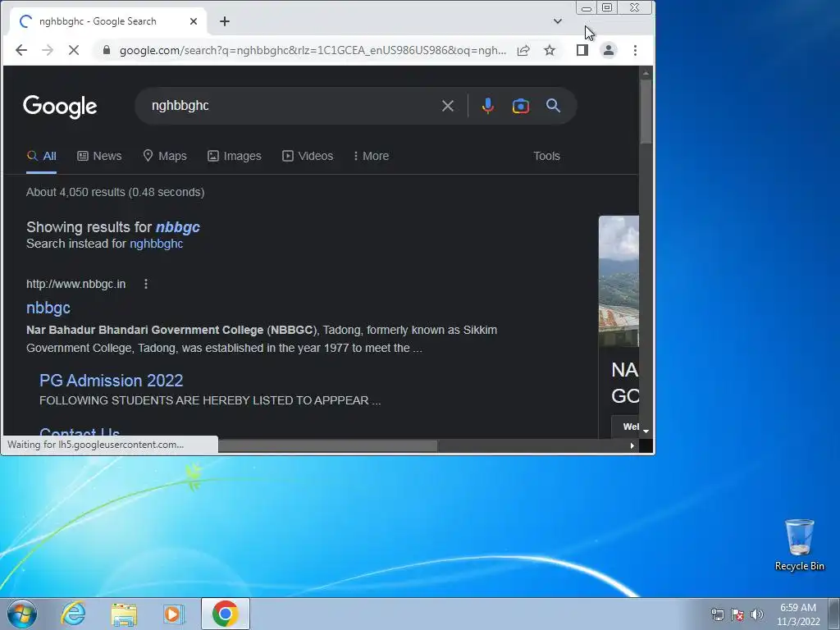This screenshot has height=630, width=840.
Task: Open Chrome profile avatar
Action: point(609,50)
